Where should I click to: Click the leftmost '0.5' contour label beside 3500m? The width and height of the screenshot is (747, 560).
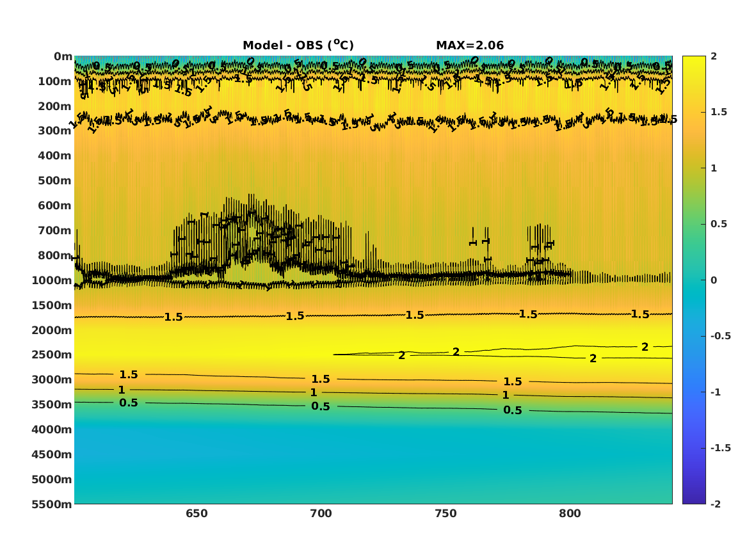[x=129, y=403]
